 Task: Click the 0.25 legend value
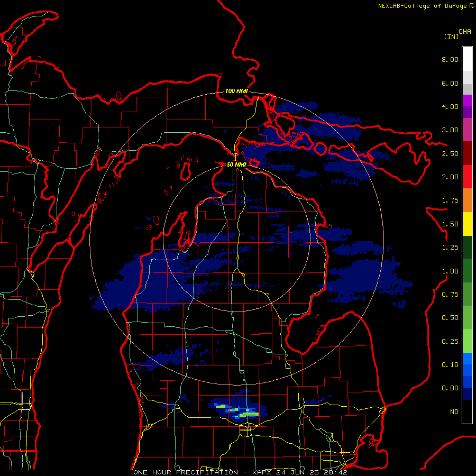(x=450, y=342)
